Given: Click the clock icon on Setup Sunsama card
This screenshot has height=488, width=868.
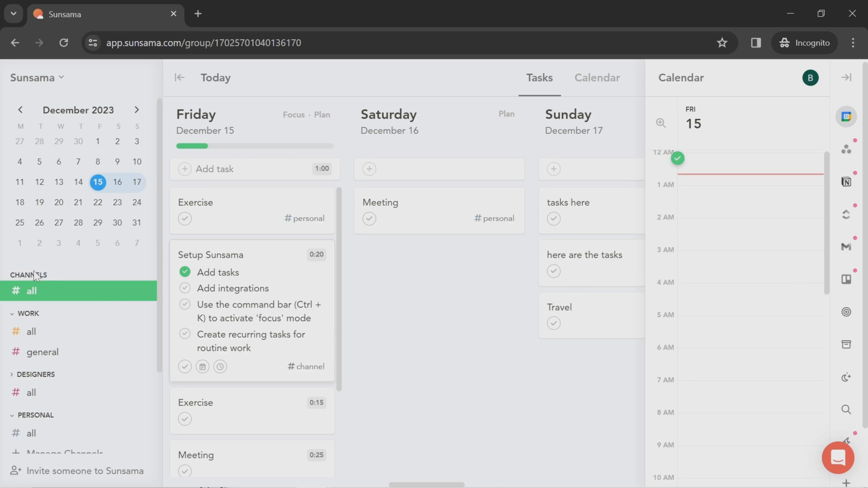Looking at the screenshot, I should pyautogui.click(x=220, y=366).
